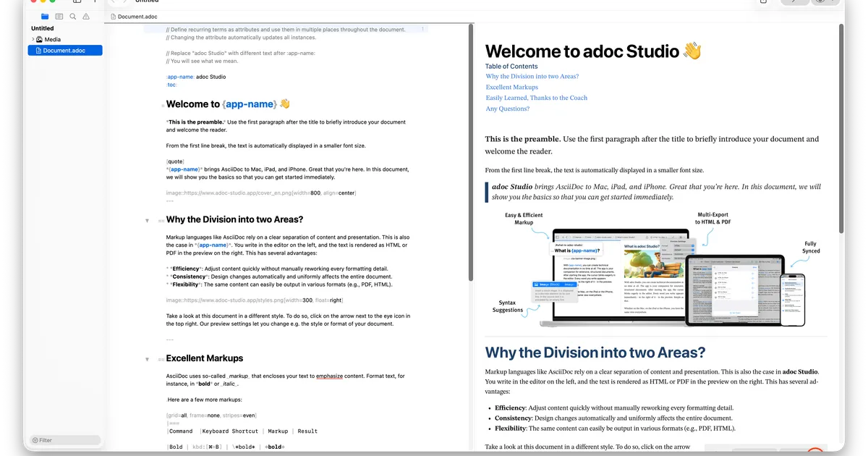The image size is (868, 456).
Task: Open the search sidebar magnifier icon
Action: [x=73, y=16]
